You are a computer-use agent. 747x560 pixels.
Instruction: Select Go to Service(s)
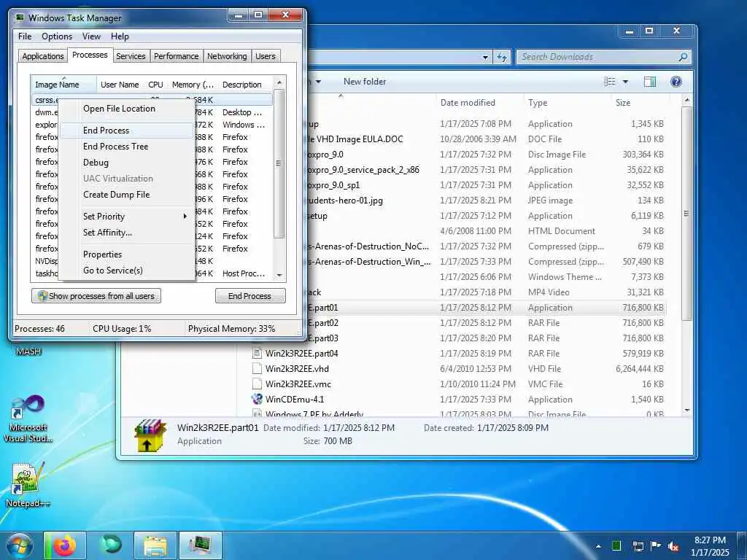click(127, 271)
